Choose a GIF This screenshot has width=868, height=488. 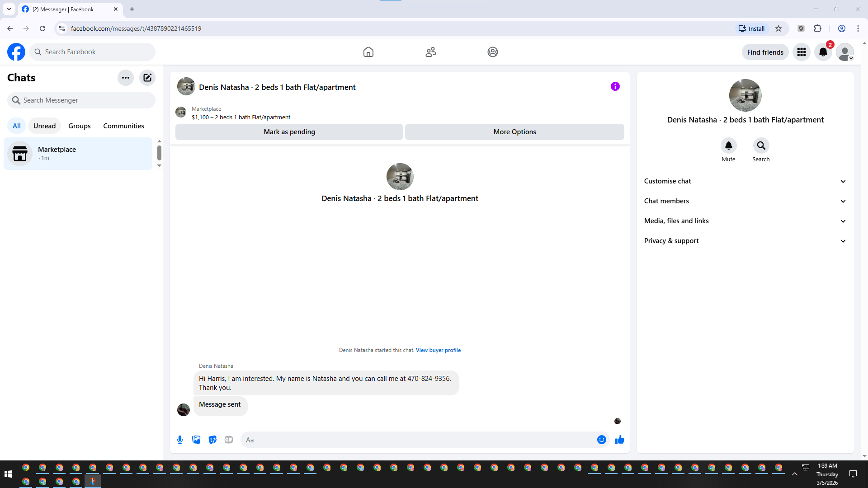pyautogui.click(x=229, y=440)
